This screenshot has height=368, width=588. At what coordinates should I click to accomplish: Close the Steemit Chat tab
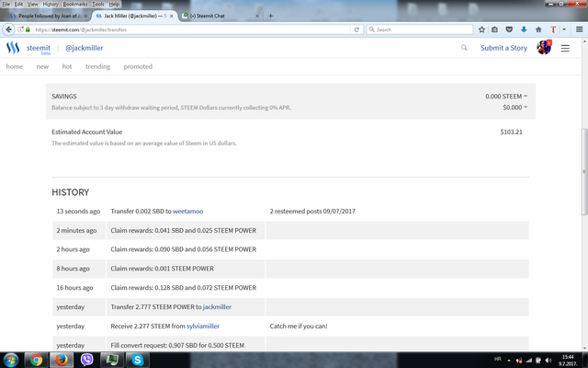pyautogui.click(x=257, y=16)
